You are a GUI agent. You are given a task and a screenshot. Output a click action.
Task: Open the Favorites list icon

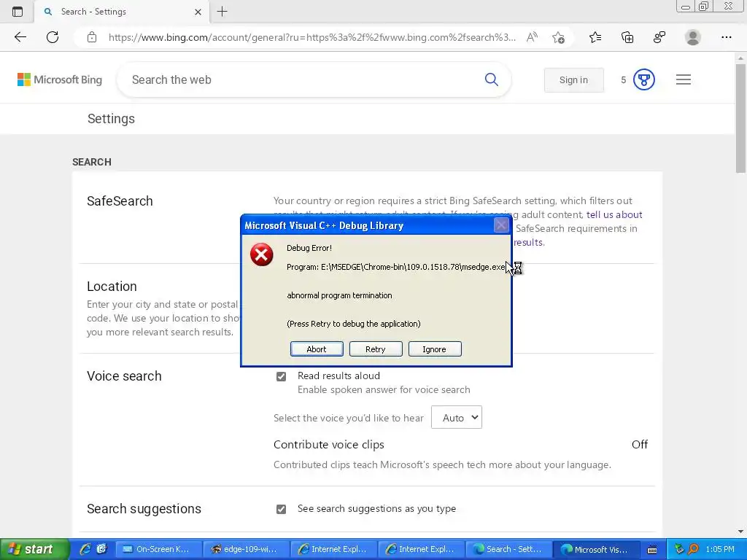click(595, 37)
